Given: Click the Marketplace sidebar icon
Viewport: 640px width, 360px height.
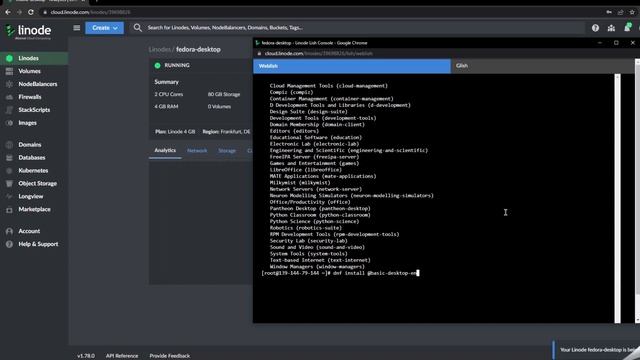Looking at the screenshot, I should (x=9, y=209).
